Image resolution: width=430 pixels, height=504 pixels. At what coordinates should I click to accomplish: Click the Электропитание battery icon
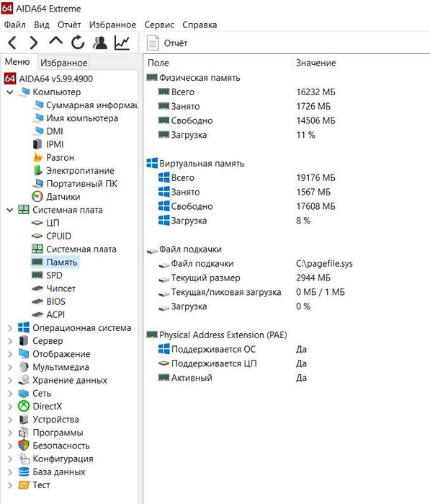pyautogui.click(x=37, y=171)
